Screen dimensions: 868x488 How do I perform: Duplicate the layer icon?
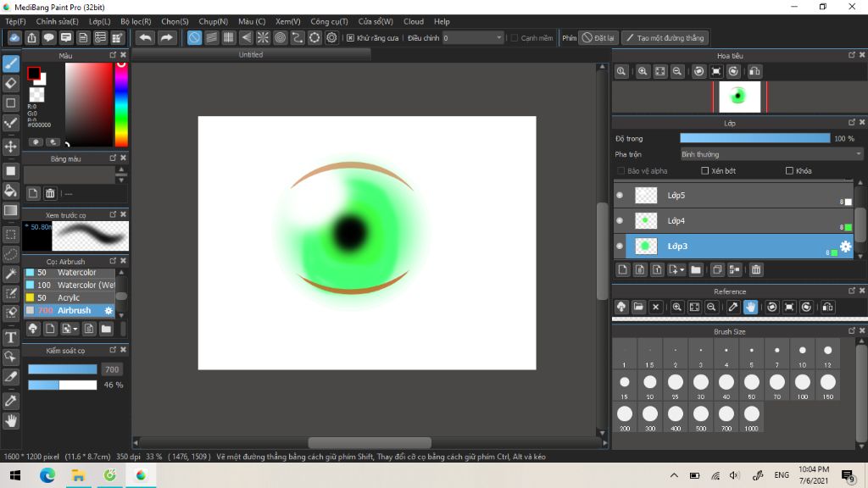(717, 269)
